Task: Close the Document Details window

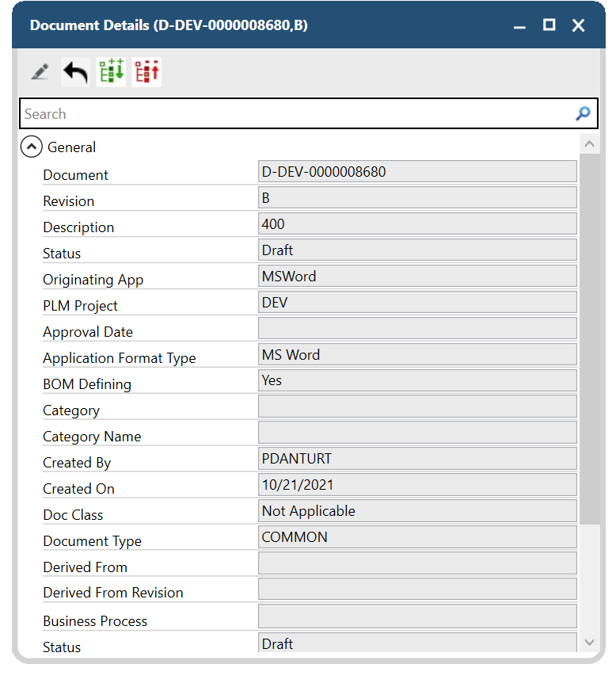Action: [579, 25]
